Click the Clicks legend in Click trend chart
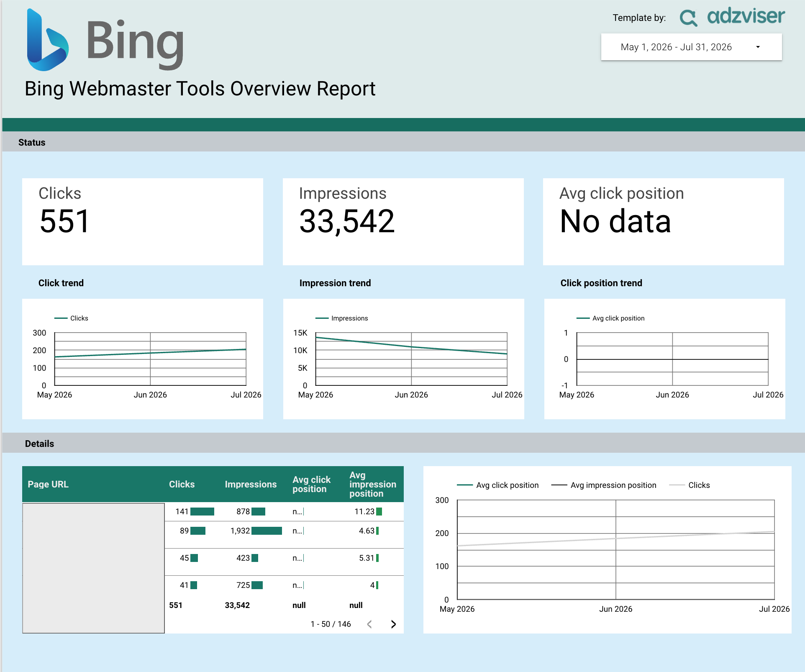Screen dimensions: 805x672 pyautogui.click(x=71, y=318)
